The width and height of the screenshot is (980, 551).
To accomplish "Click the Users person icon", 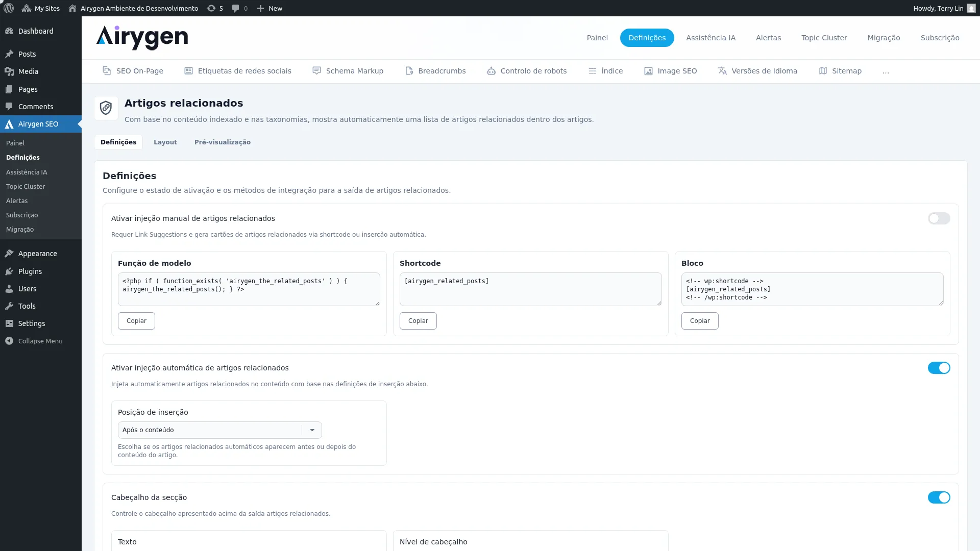I will tap(9, 289).
